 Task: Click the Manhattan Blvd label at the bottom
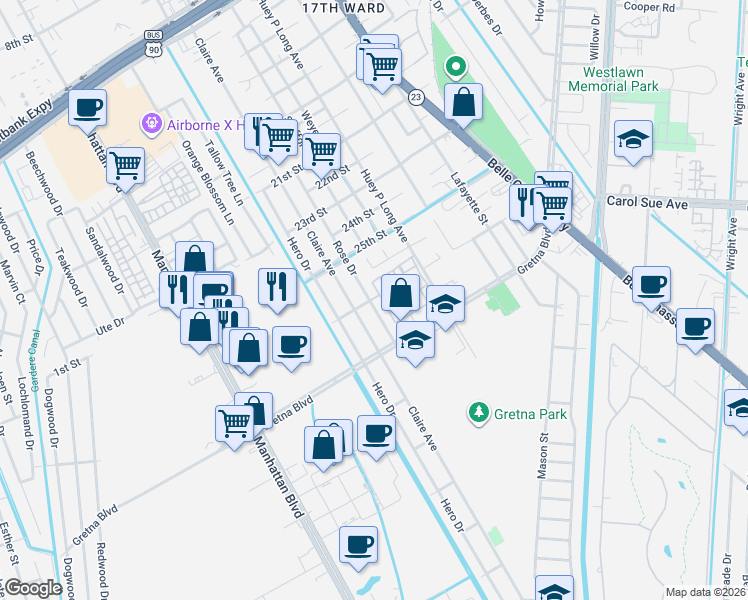pos(278,477)
